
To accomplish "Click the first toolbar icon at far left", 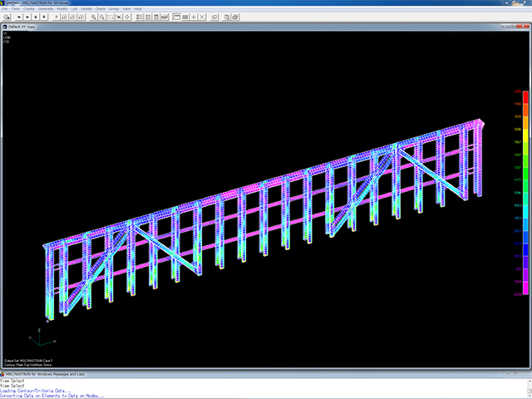I will pyautogui.click(x=5, y=17).
